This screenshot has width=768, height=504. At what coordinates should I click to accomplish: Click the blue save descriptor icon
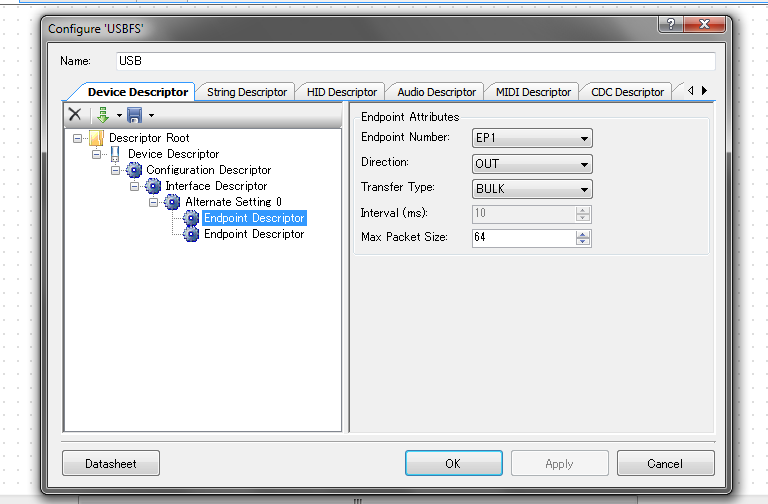[x=134, y=115]
